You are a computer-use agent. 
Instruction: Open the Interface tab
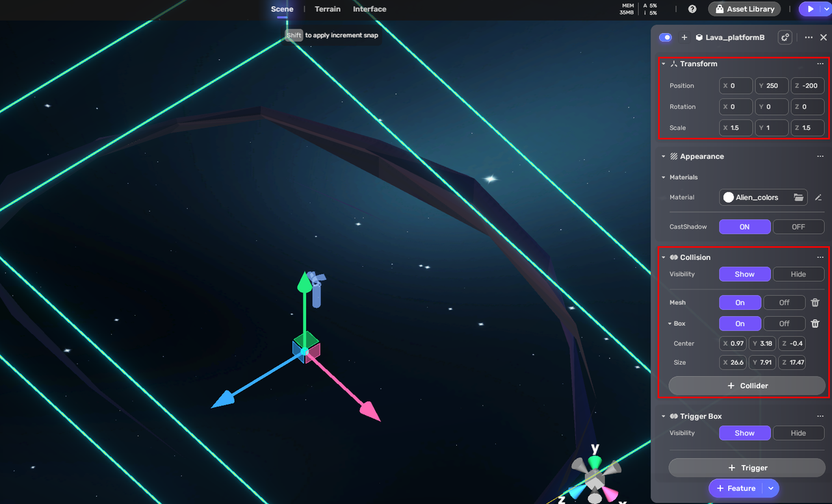point(369,9)
